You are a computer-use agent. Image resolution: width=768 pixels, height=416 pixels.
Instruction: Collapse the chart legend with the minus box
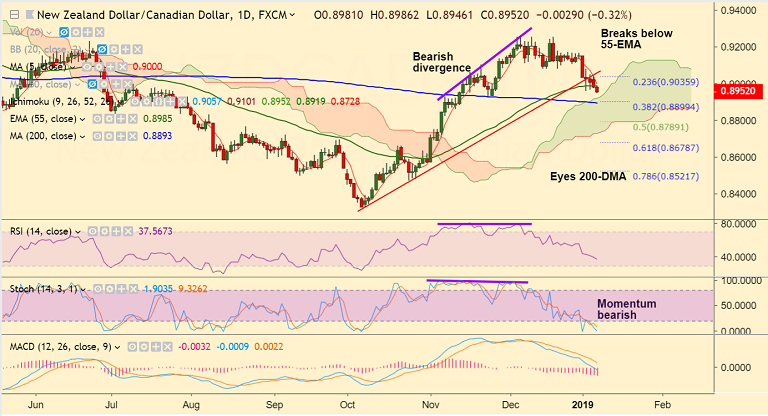point(15,15)
